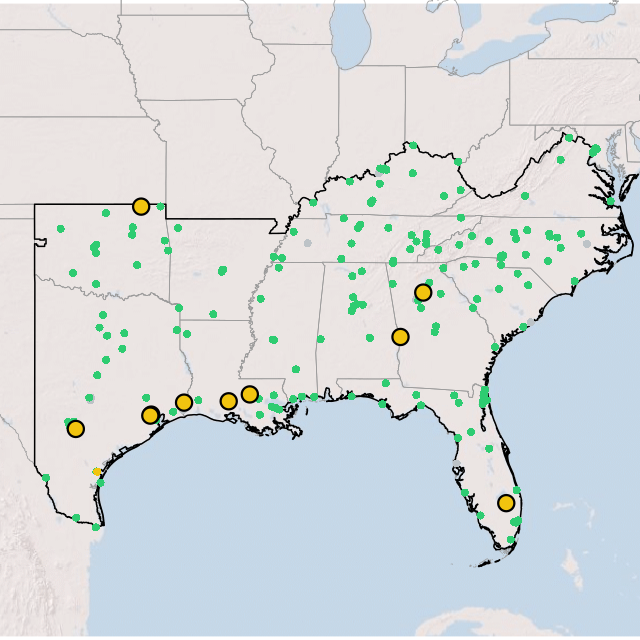
Task: Click the yellow marker in southern Florida
Action: pos(506,503)
